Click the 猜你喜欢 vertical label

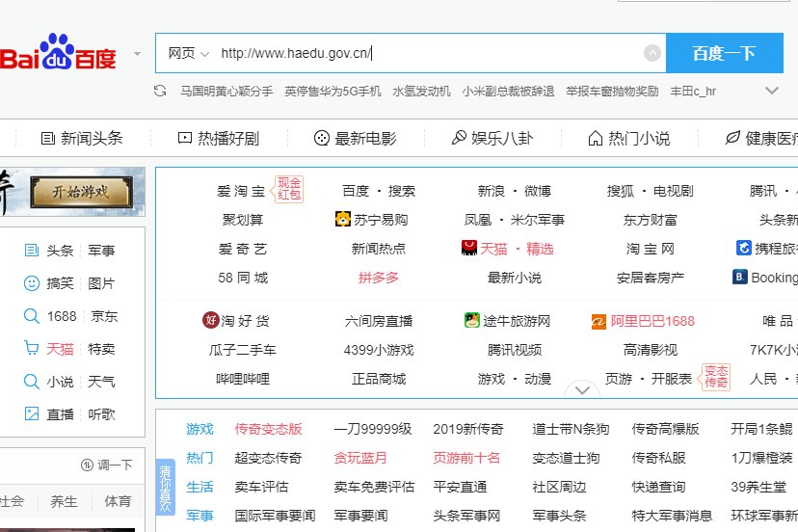[166, 488]
